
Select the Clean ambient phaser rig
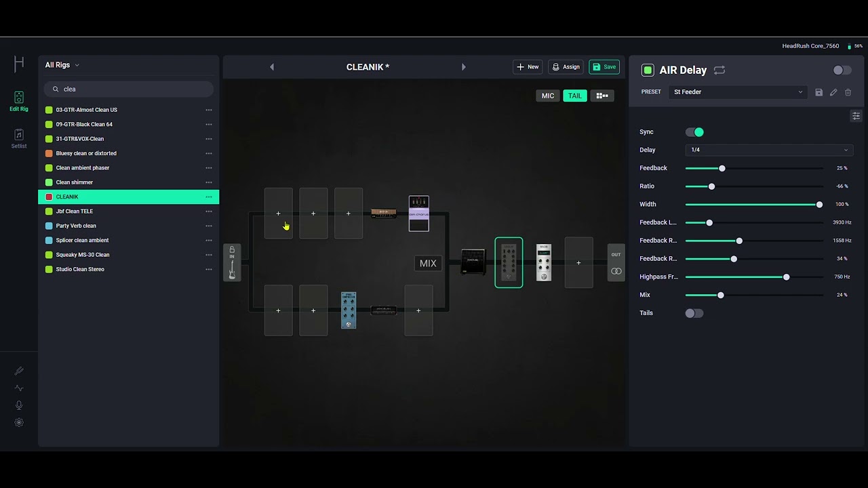tap(129, 168)
